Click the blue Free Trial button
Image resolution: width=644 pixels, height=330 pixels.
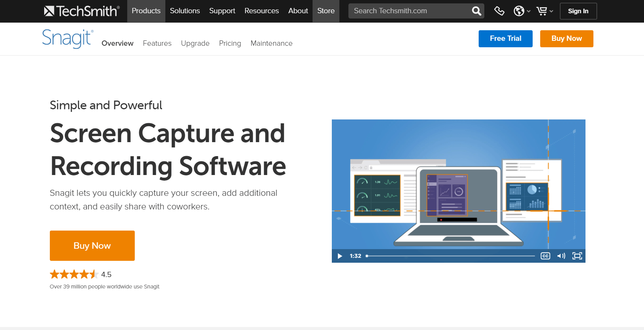point(505,39)
